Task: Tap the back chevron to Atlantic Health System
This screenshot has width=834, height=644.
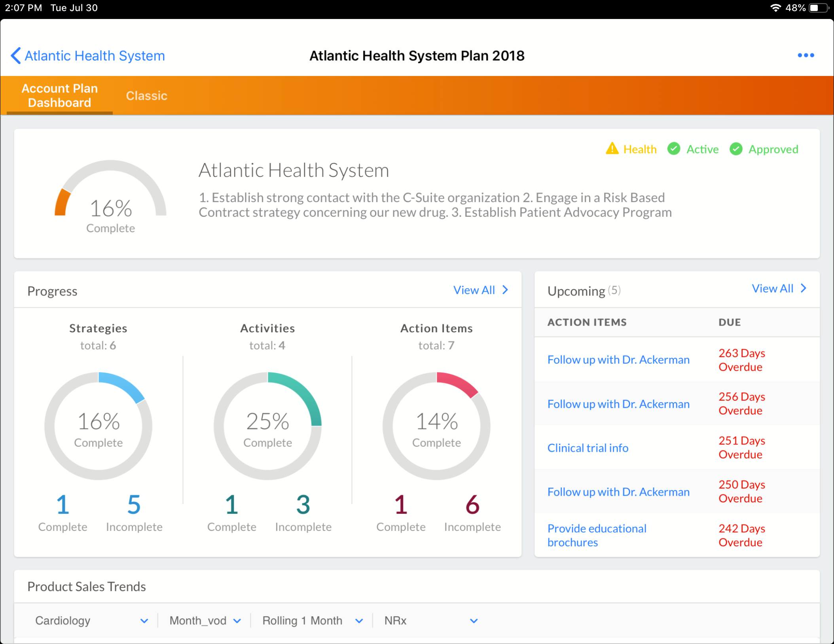Action: pos(16,56)
